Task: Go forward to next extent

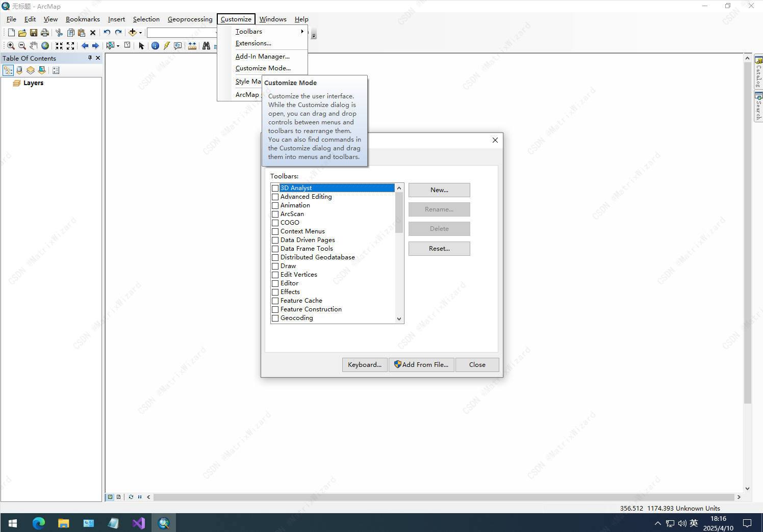Action: point(95,46)
